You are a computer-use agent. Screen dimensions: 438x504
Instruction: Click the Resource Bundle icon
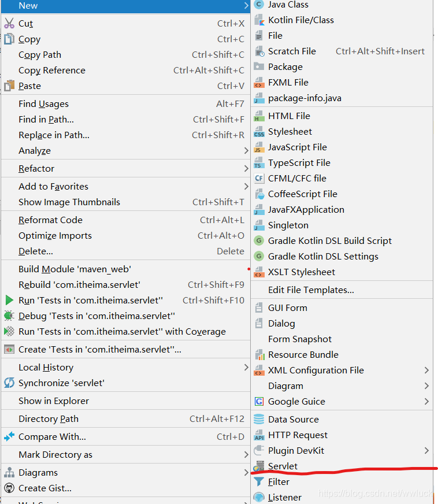[259, 355]
